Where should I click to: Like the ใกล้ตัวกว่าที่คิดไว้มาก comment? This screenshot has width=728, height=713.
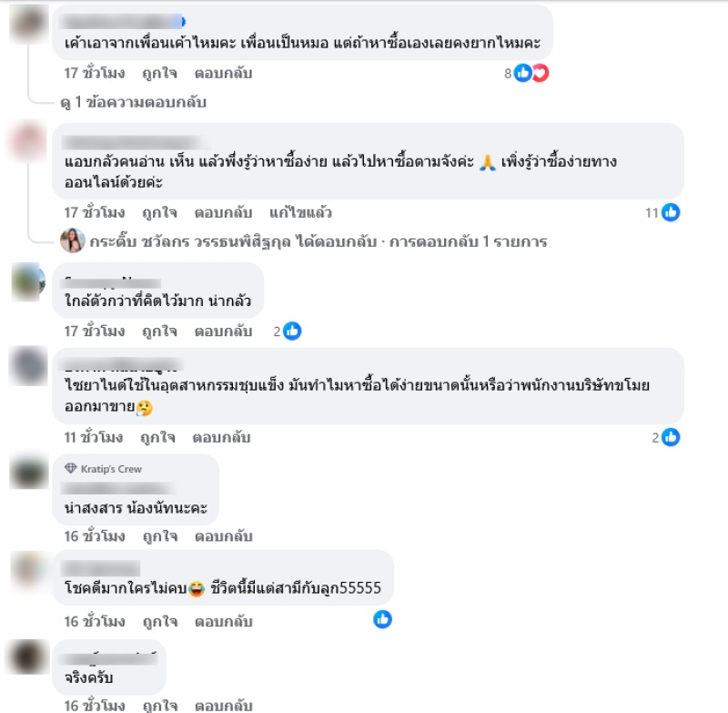click(160, 331)
